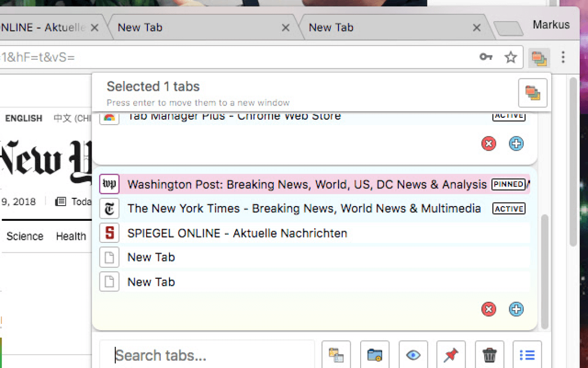
Task: Open the Health section on NYT page
Action: 71,237
